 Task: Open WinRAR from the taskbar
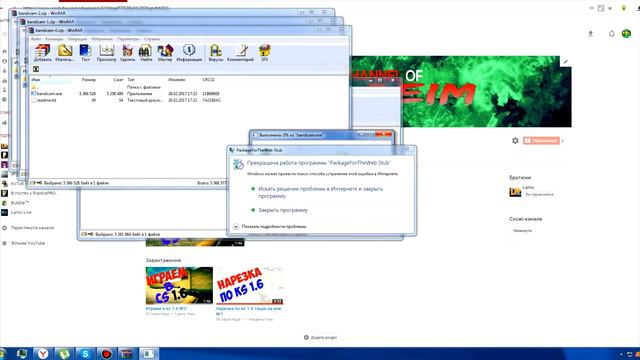point(127,354)
